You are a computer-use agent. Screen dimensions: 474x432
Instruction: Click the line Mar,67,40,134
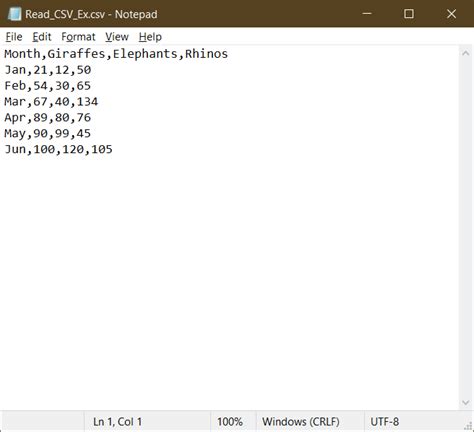51,102
